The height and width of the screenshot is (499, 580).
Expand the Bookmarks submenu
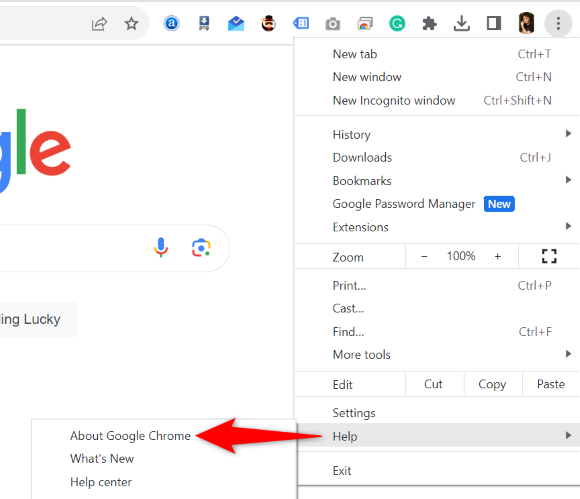(437, 181)
